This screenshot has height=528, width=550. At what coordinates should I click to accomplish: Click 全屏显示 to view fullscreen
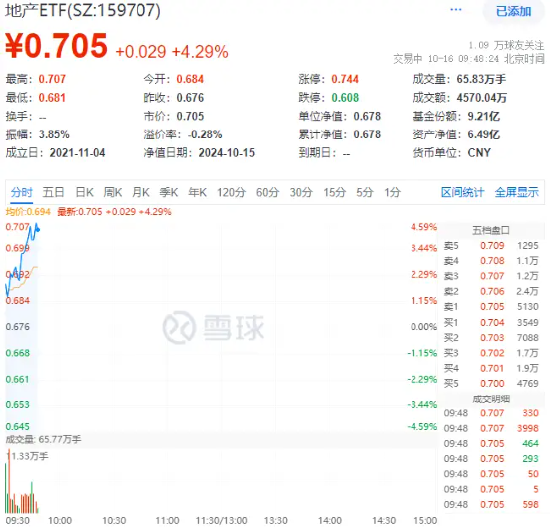(x=516, y=192)
